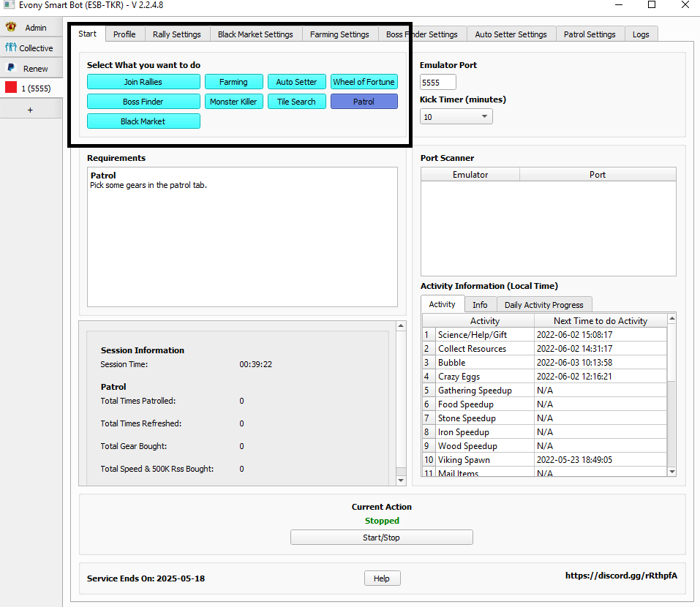Open the Black Market Settings tab
The width and height of the screenshot is (700, 607).
pos(255,34)
